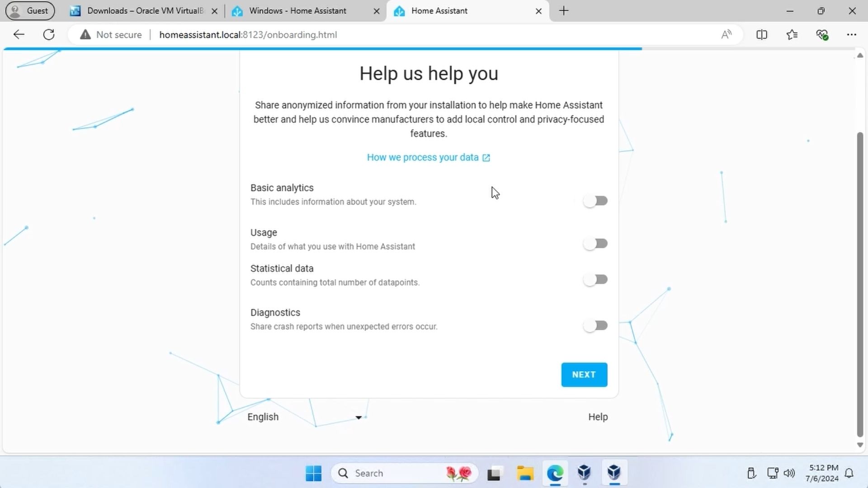Toggle Basic analytics on
This screenshot has width=868, height=488.
click(595, 201)
